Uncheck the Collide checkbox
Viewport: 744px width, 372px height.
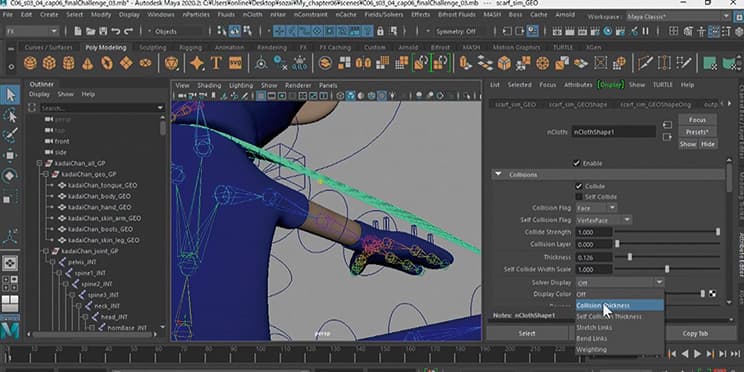coord(579,186)
